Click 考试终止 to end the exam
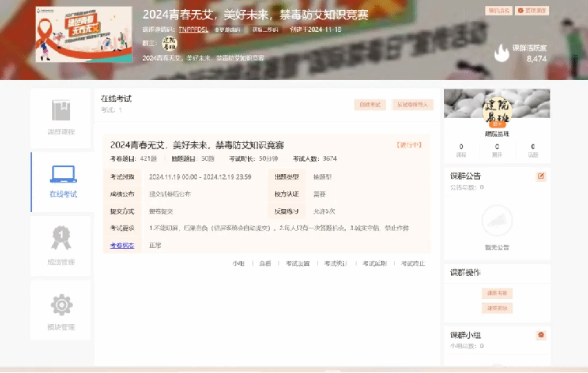This screenshot has width=588, height=373. tap(413, 263)
